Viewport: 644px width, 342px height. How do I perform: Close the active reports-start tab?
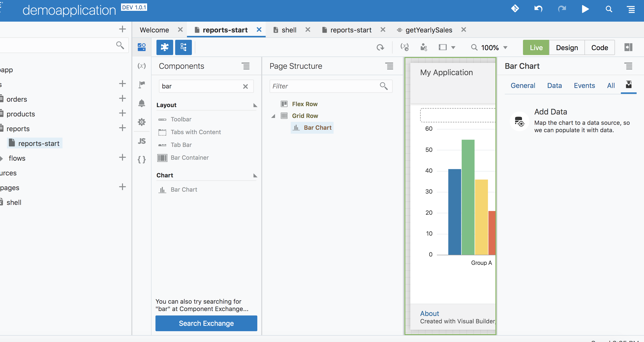coord(259,30)
